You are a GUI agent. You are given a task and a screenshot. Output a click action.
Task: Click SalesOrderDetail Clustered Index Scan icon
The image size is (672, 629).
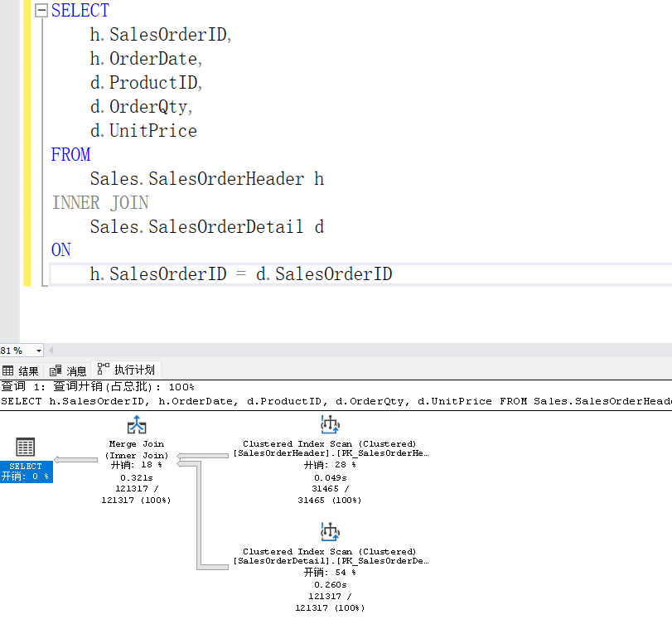click(x=330, y=532)
